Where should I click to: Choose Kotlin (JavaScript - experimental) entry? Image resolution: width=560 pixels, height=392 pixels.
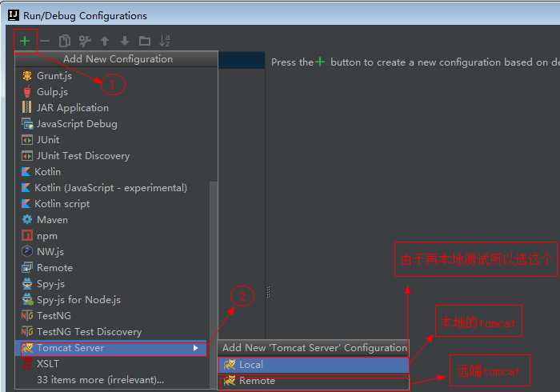(x=112, y=188)
